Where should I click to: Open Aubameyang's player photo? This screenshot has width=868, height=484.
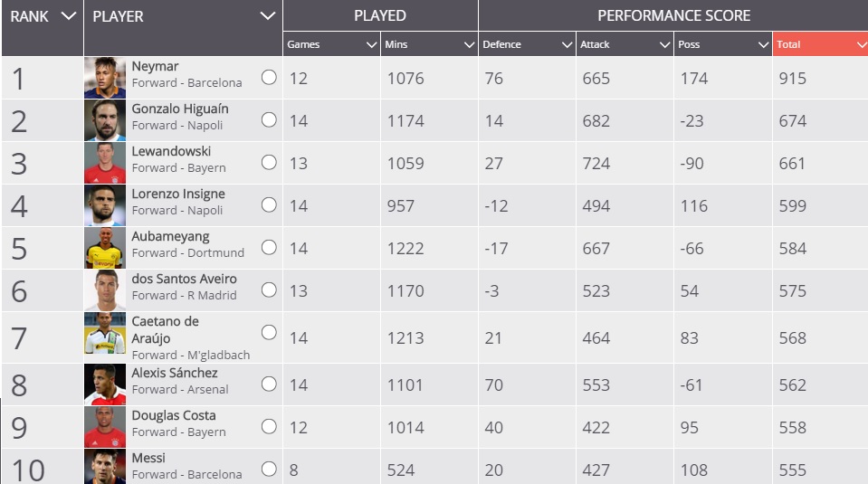[105, 248]
